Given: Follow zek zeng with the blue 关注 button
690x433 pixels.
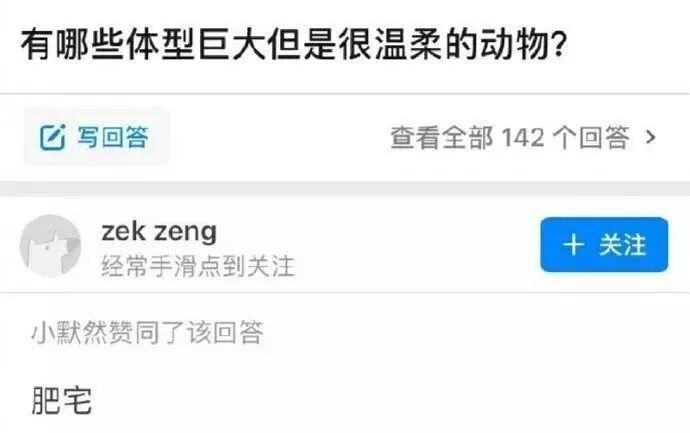Looking at the screenshot, I should [604, 245].
